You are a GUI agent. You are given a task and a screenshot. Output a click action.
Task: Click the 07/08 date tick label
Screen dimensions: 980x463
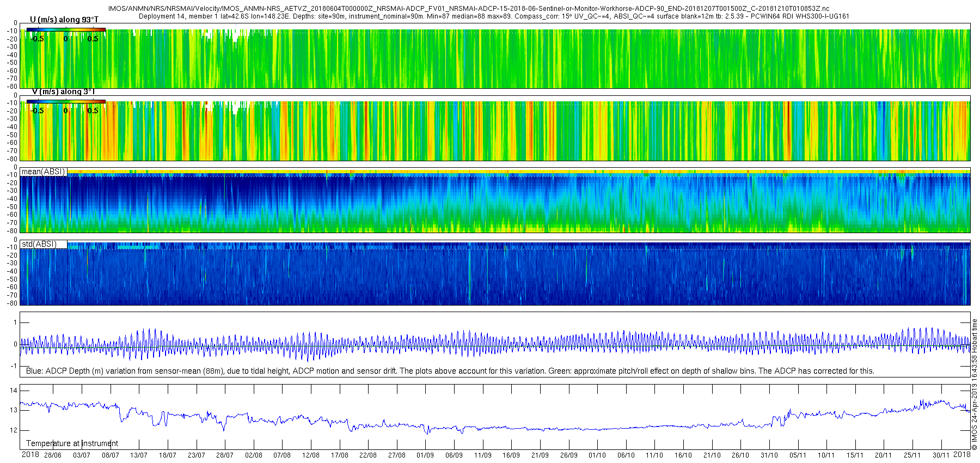[282, 455]
